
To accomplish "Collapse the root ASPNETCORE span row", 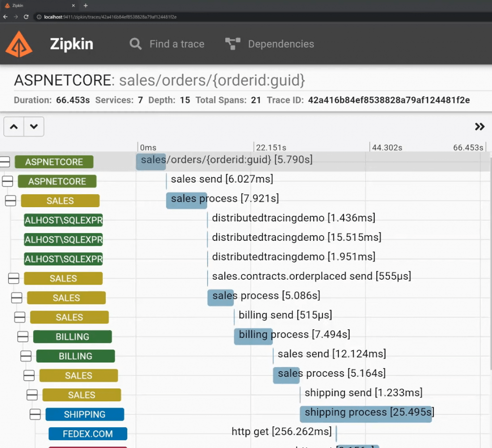I will click(x=5, y=162).
